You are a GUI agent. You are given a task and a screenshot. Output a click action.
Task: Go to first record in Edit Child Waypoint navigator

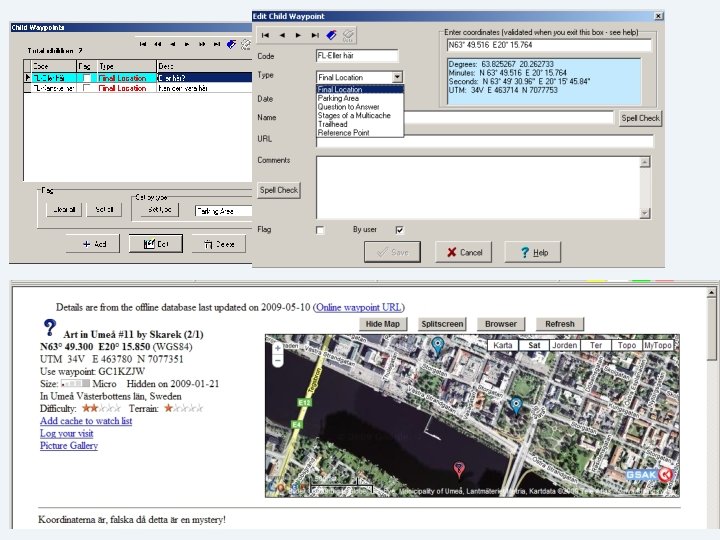tap(265, 35)
